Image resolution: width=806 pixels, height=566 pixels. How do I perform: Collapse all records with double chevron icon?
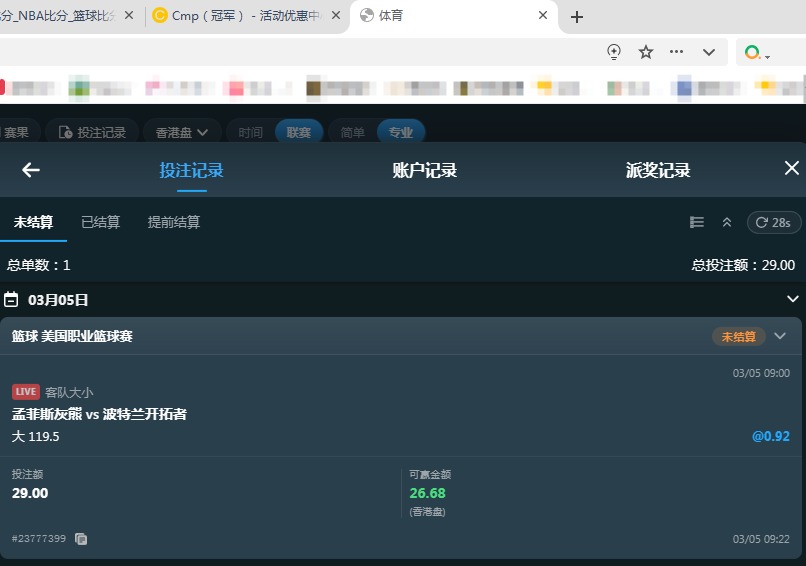tap(727, 222)
